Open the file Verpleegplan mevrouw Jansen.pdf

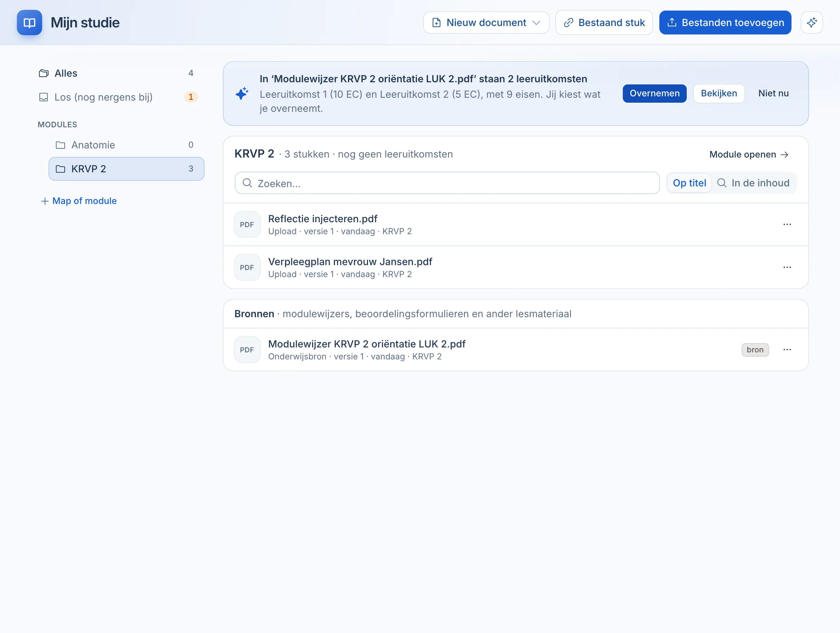(x=350, y=262)
